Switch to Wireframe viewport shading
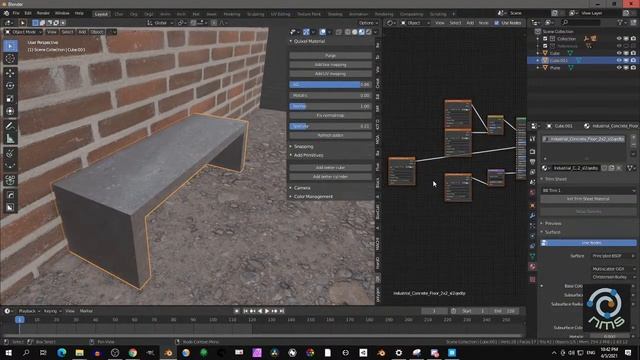640x360 pixels. tap(348, 32)
